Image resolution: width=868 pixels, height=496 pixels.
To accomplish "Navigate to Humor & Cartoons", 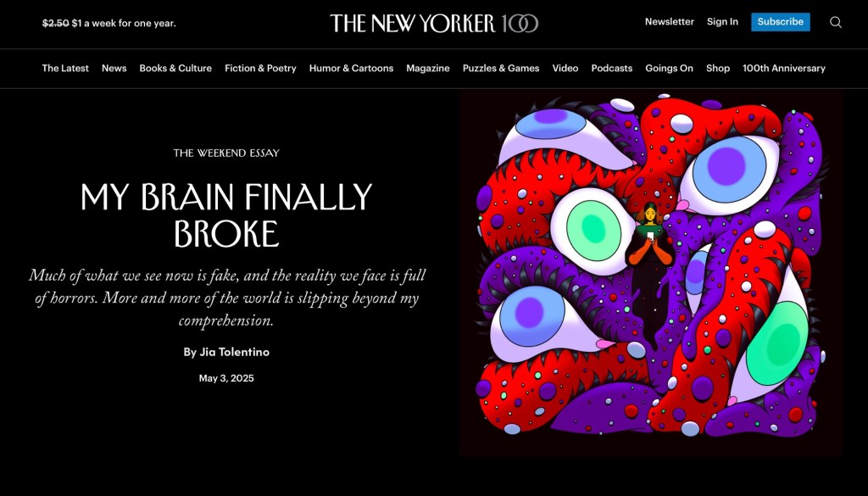I will pyautogui.click(x=351, y=68).
